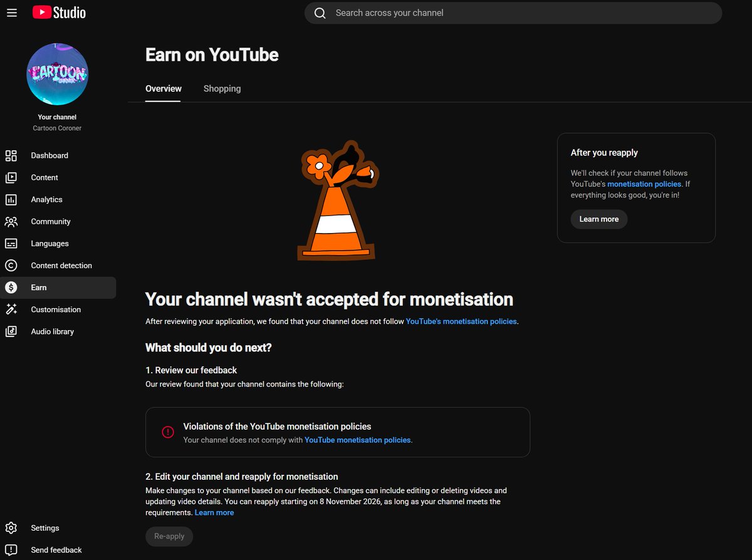
Task: Click the Community people icon
Action: 11,222
